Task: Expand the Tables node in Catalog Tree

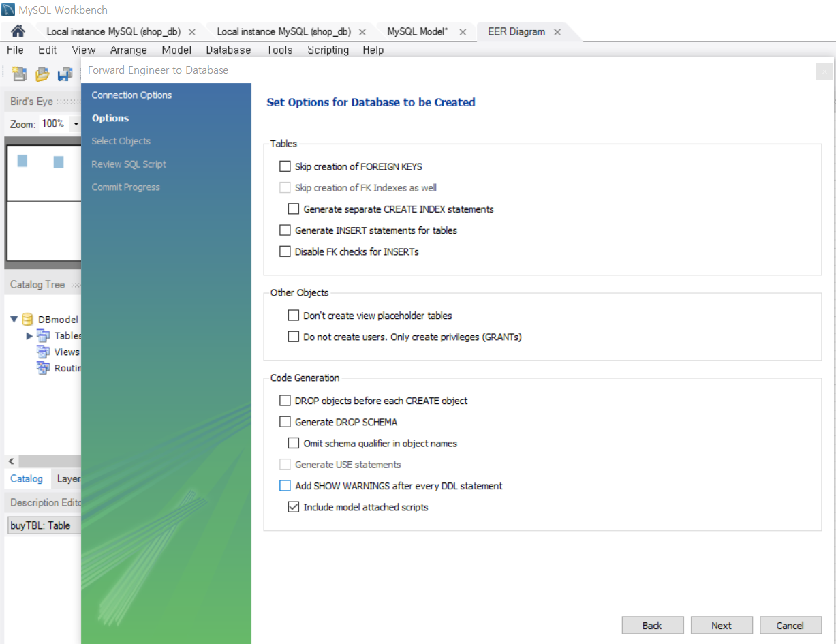Action: coord(29,335)
